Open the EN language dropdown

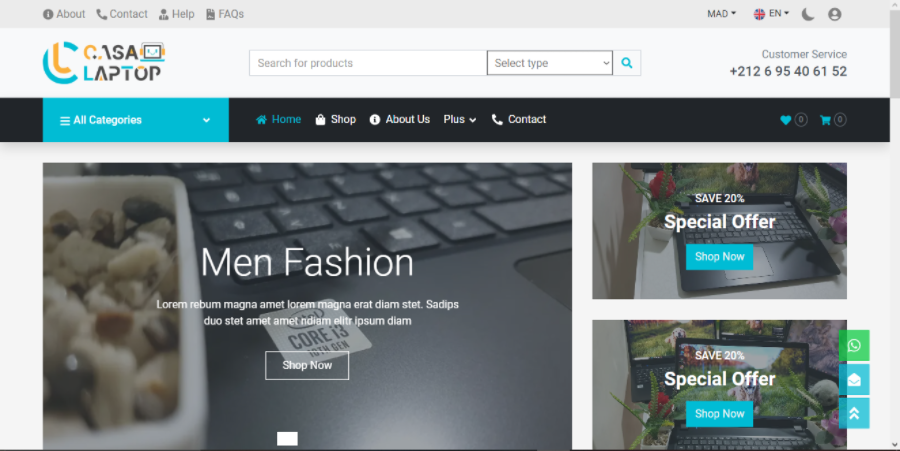click(x=772, y=14)
